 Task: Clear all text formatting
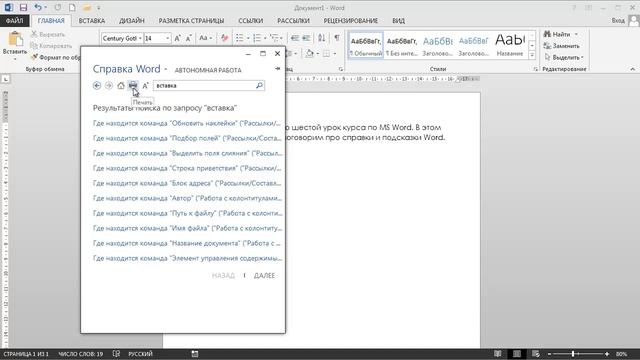(x=224, y=38)
